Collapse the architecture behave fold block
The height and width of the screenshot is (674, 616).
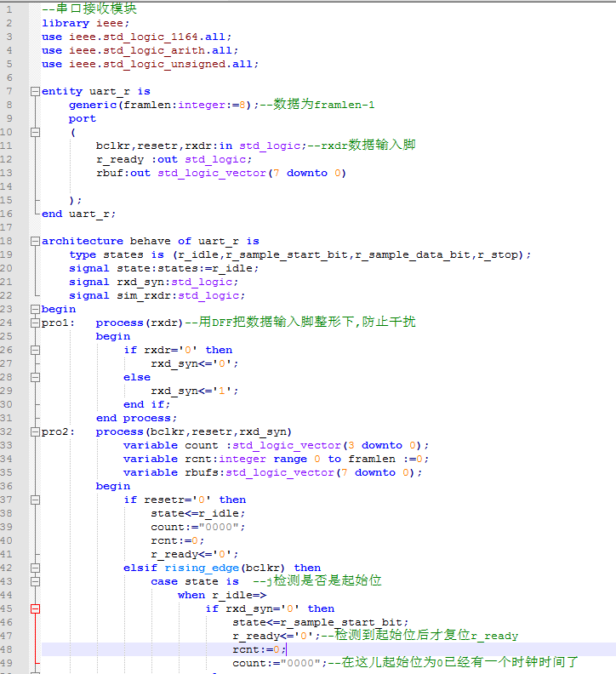pos(35,241)
